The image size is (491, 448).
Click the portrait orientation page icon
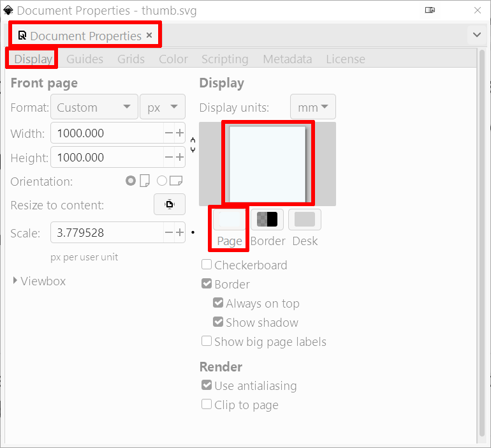145,181
